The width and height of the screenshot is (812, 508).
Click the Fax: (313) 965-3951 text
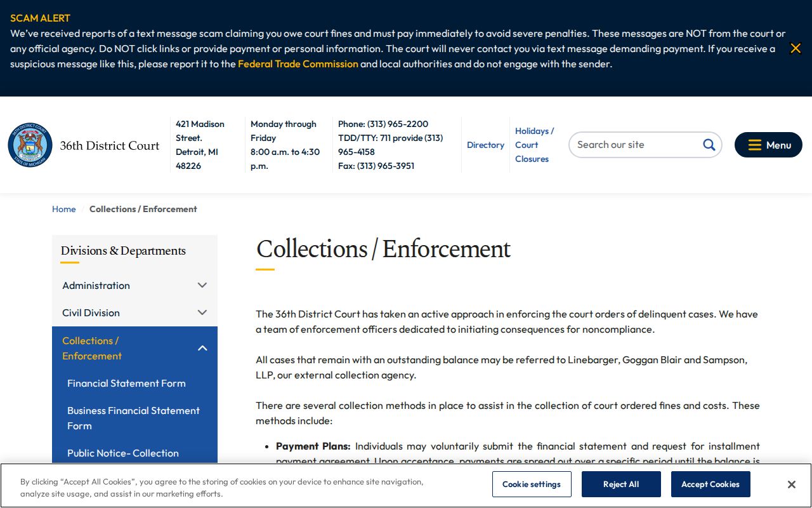coord(376,166)
